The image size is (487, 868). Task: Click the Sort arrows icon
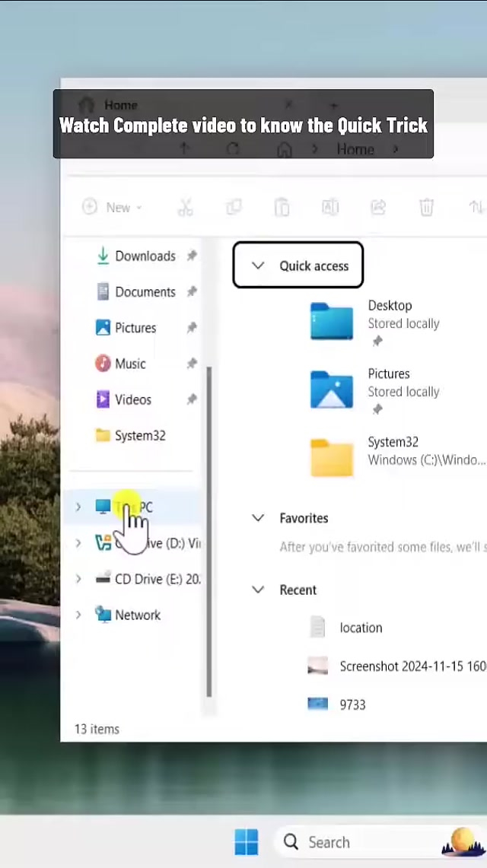(476, 207)
